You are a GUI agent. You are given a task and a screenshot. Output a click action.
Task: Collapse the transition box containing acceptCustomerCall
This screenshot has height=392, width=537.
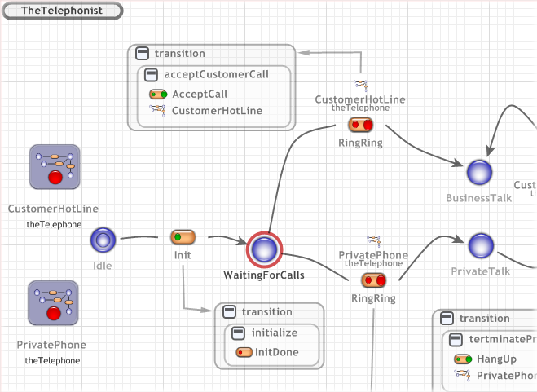(142, 54)
